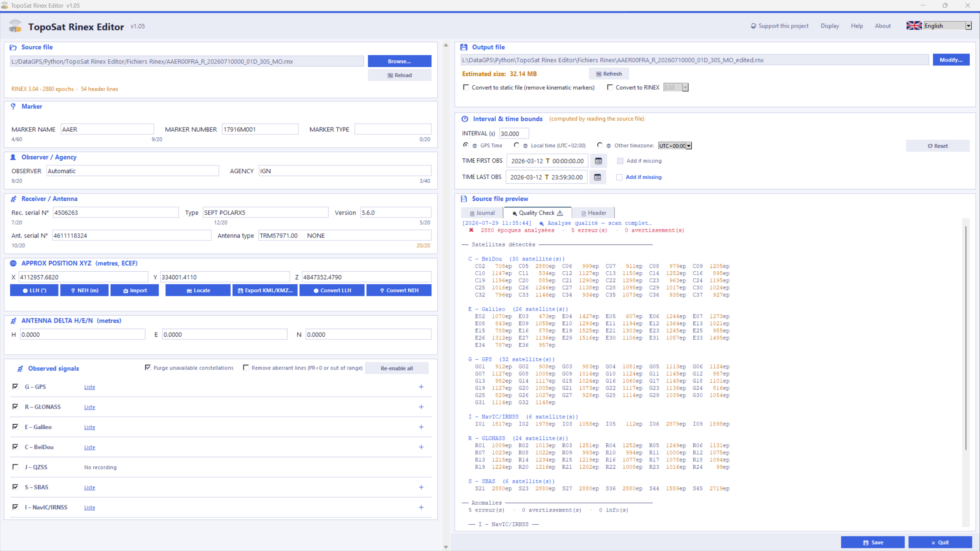The width and height of the screenshot is (980, 551).
Task: Toggle Add if missing for TIME LAST OBS
Action: click(619, 177)
